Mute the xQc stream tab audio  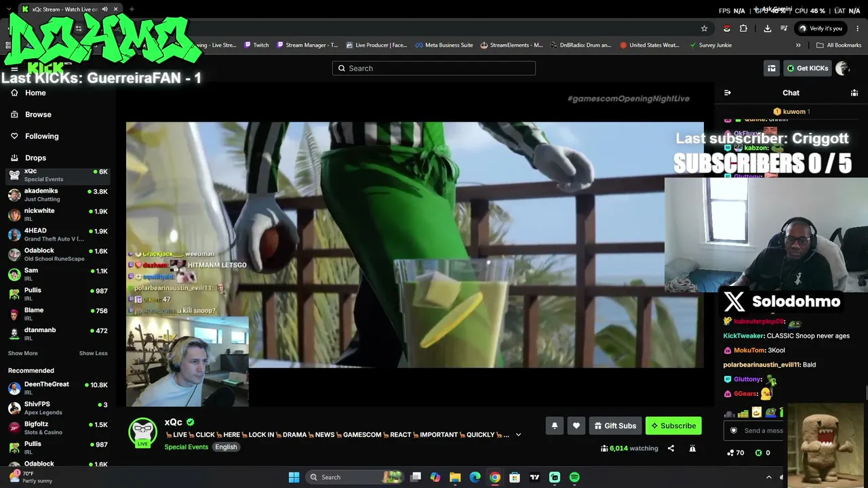104,9
